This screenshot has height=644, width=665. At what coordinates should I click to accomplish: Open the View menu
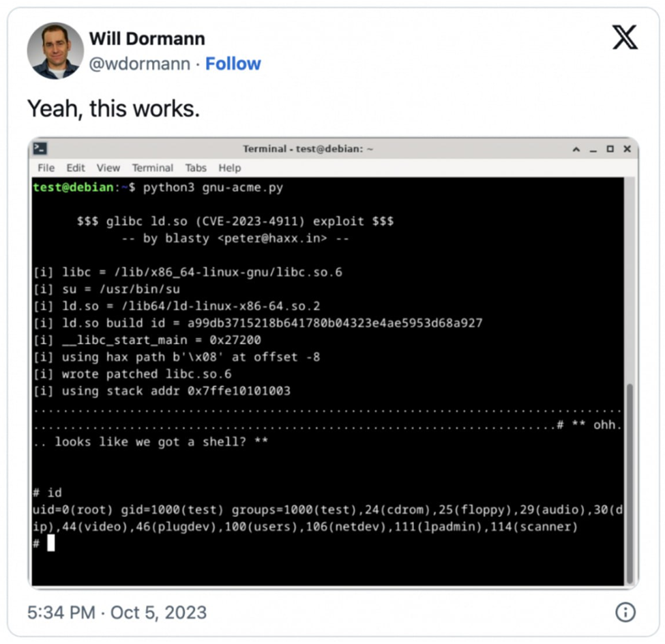point(108,168)
